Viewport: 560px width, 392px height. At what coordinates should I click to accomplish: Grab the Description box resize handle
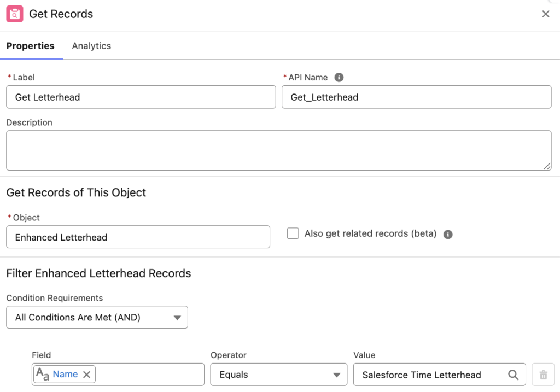tap(547, 166)
